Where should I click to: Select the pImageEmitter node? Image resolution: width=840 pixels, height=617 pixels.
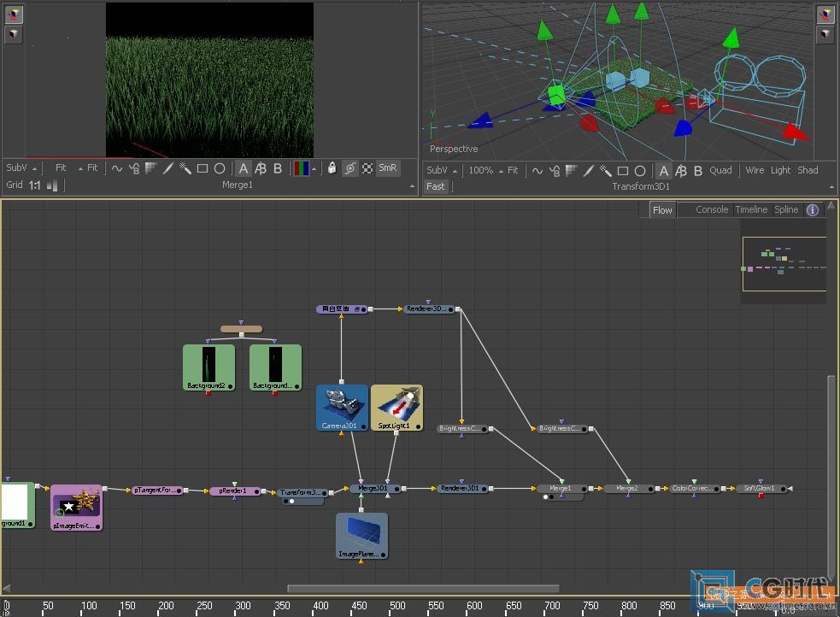click(76, 508)
